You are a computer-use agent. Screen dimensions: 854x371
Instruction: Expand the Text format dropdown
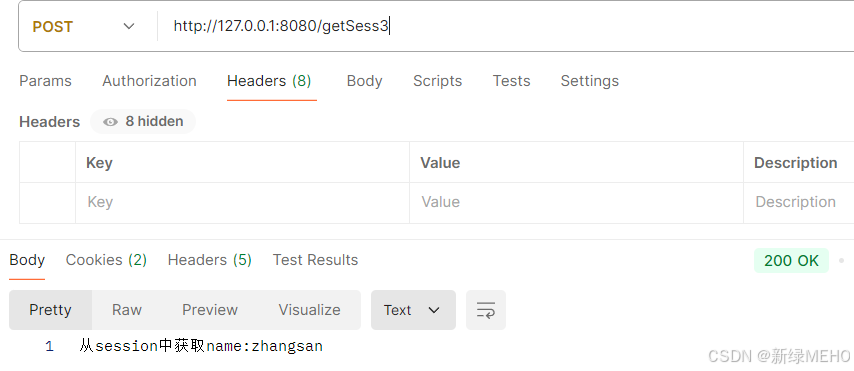(413, 310)
